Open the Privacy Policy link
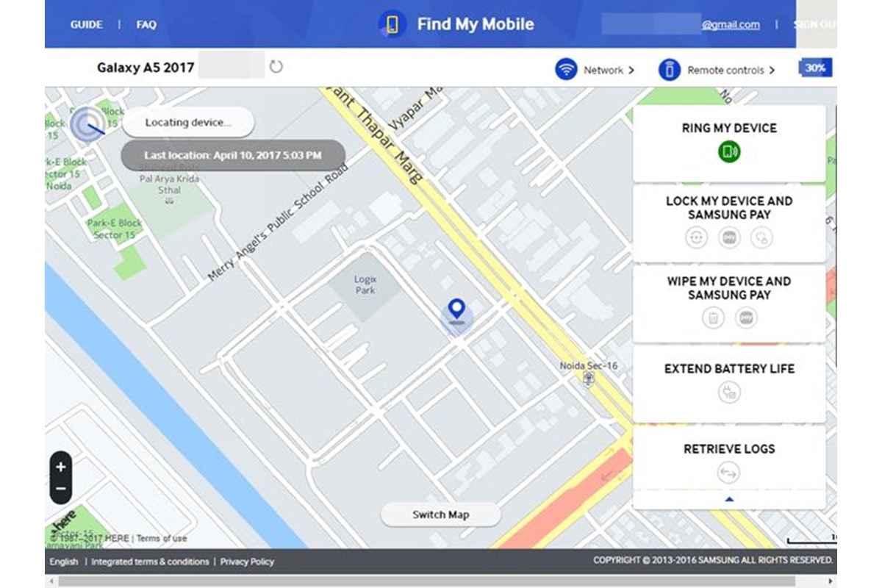882x588 pixels. click(x=247, y=562)
